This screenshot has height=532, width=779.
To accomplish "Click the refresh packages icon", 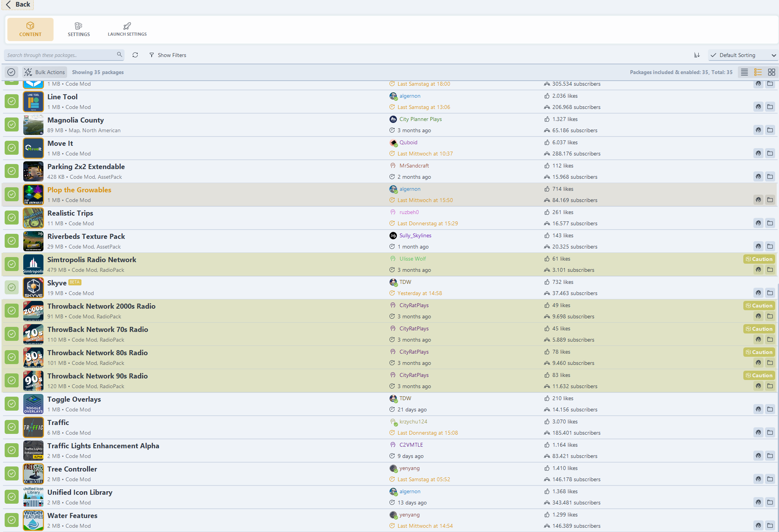I will pyautogui.click(x=135, y=55).
